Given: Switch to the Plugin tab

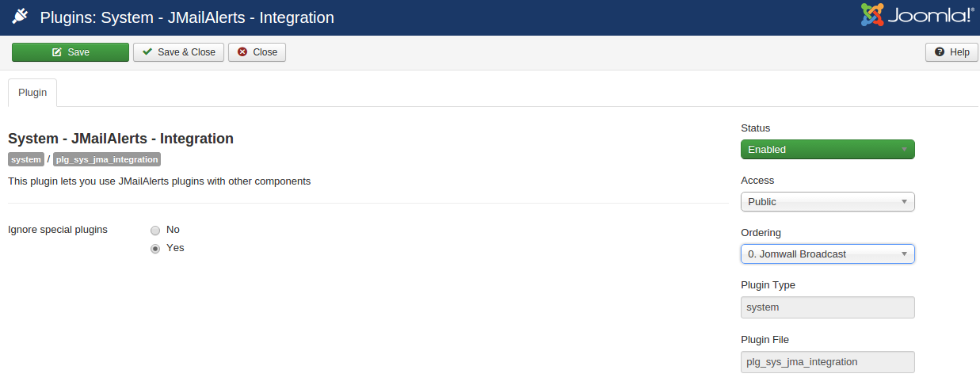Looking at the screenshot, I should 32,93.
